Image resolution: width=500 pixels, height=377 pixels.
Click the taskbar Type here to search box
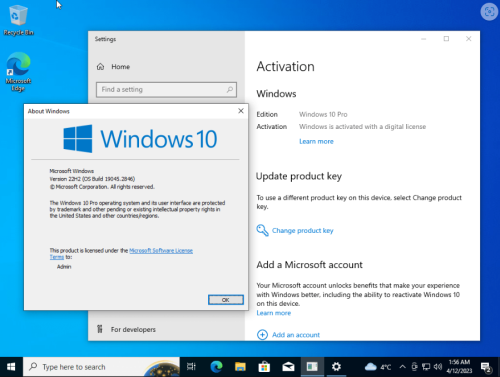[101, 367]
